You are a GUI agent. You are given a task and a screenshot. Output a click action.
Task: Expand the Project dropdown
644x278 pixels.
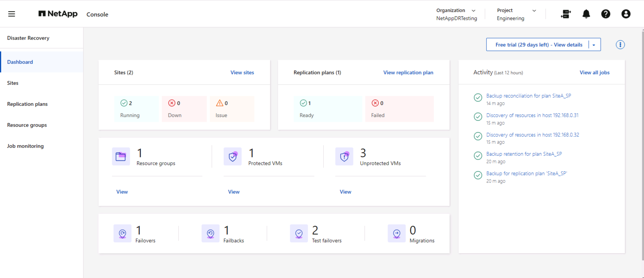coord(534,11)
